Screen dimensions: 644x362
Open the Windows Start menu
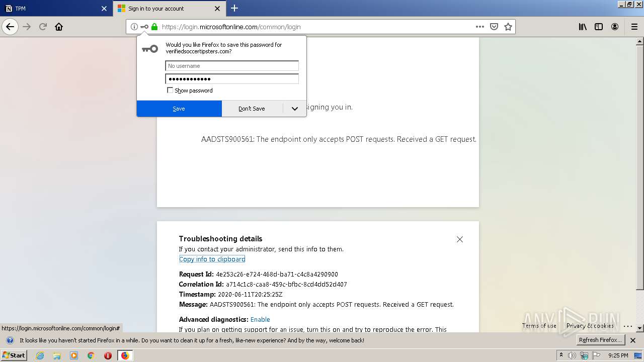pyautogui.click(x=14, y=355)
